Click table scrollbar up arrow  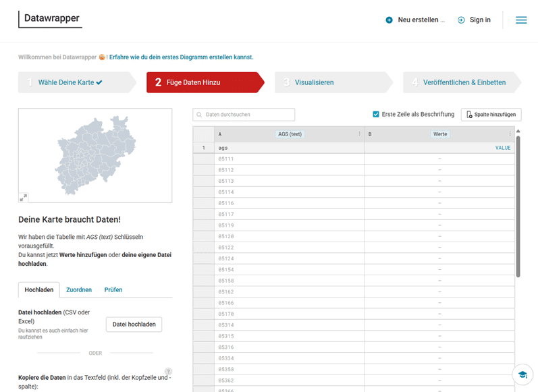[x=518, y=131]
